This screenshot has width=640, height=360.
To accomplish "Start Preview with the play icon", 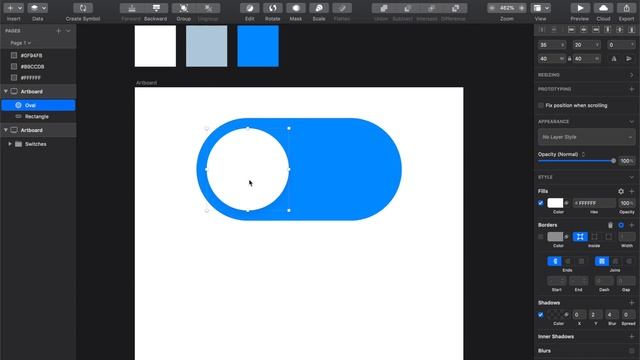I will (x=580, y=8).
